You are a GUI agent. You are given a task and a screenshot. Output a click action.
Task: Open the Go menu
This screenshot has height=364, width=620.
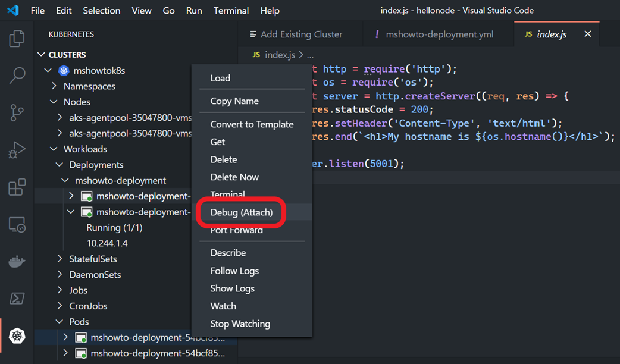click(168, 10)
